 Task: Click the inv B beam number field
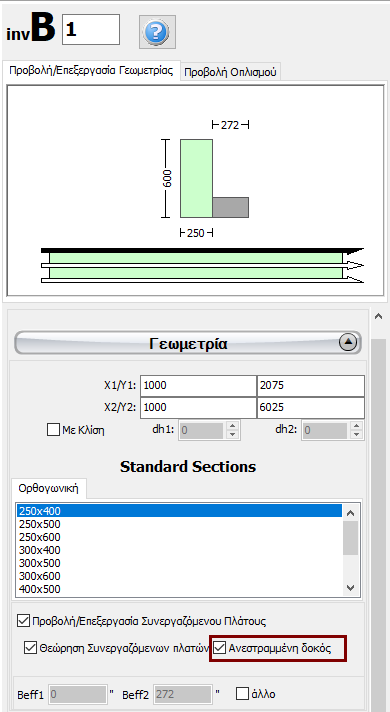[91, 30]
